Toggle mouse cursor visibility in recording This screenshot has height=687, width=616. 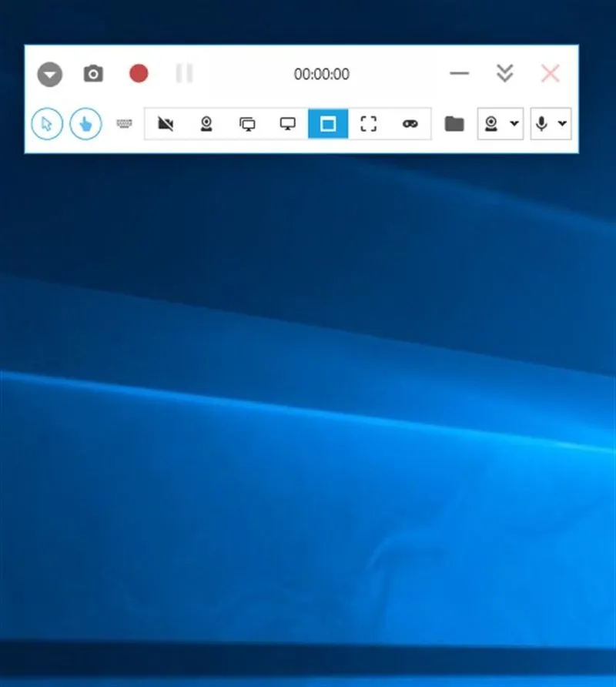tap(47, 124)
